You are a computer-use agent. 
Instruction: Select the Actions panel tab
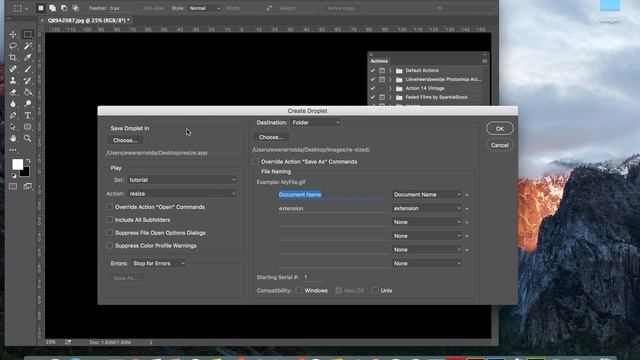pos(379,61)
